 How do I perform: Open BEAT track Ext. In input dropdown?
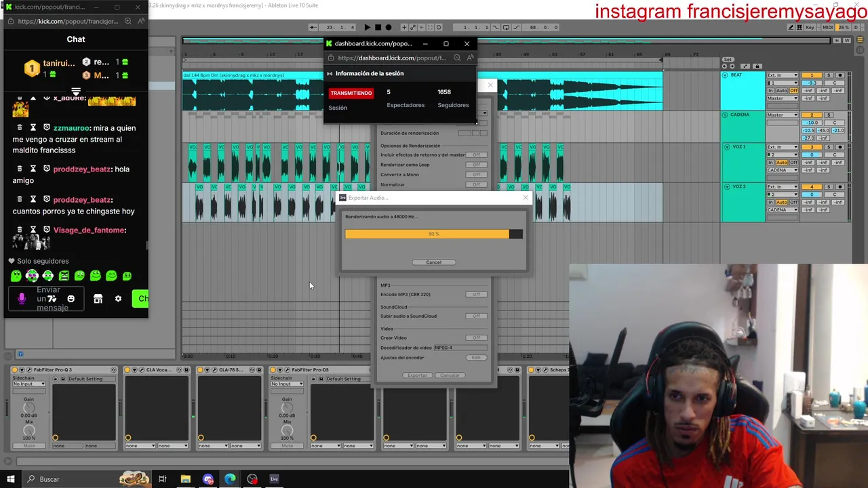pos(783,75)
